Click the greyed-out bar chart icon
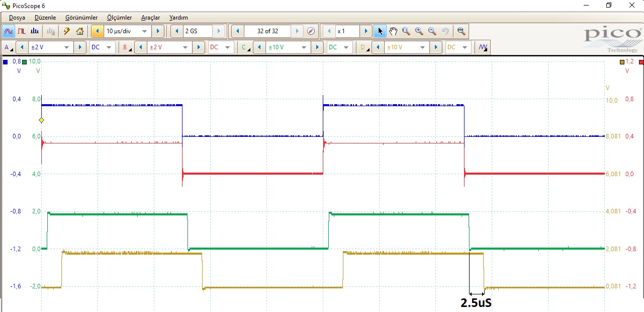This screenshot has width=644, height=312. 51,31
